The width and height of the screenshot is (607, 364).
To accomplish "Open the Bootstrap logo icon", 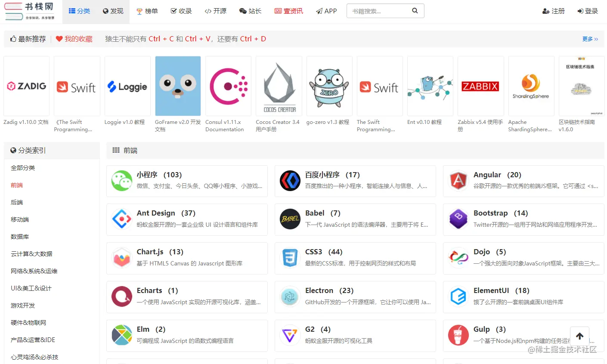I will coord(458,219).
